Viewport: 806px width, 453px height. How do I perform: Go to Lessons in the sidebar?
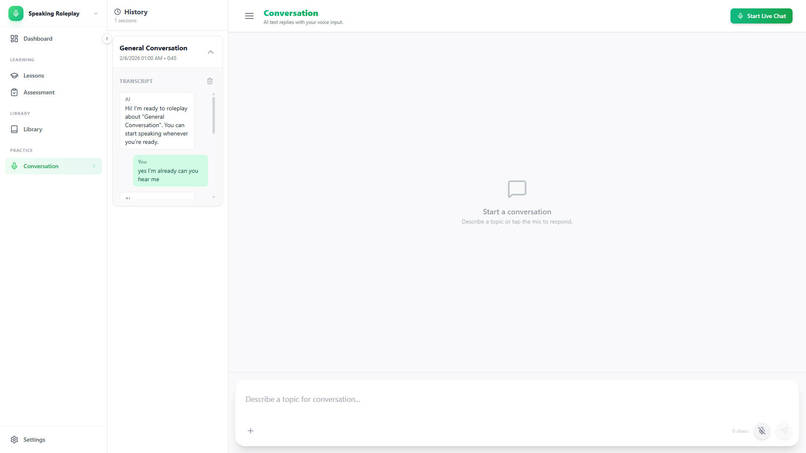[53, 76]
